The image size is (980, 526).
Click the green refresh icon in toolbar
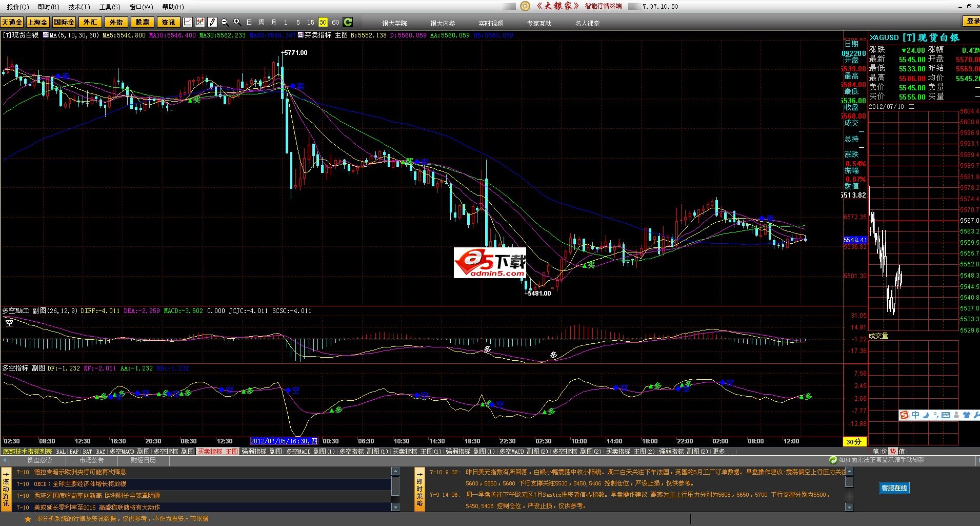point(348,22)
